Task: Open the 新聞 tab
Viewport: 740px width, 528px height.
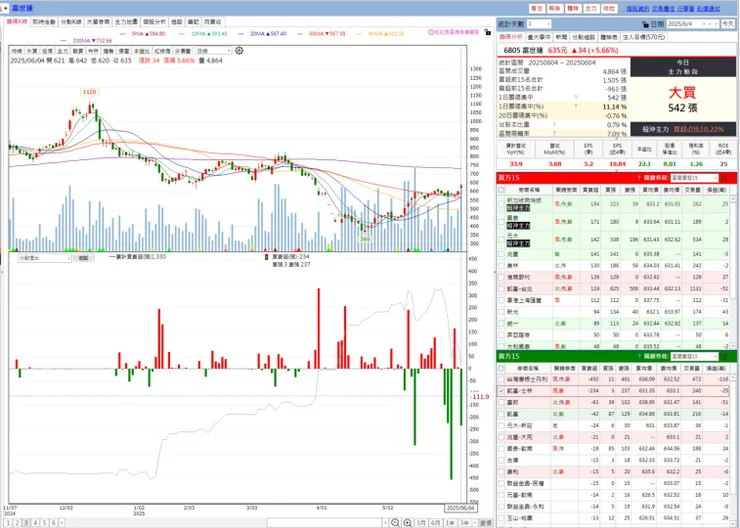Action: 561,37
